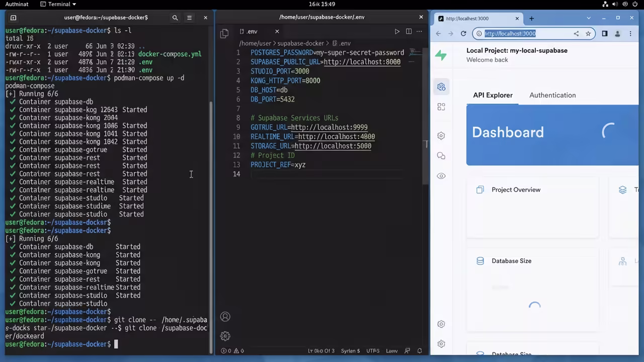The image size is (644, 362).
Task: Open a new terminal tab
Action: (x=14, y=18)
